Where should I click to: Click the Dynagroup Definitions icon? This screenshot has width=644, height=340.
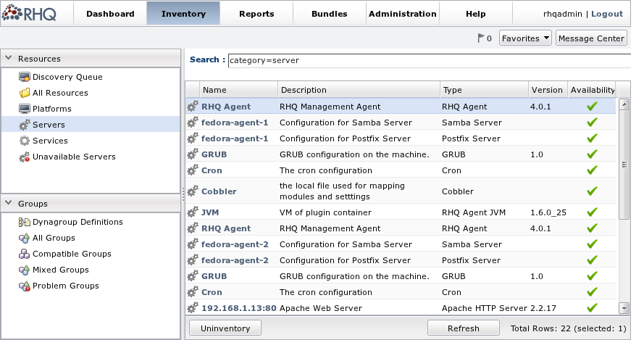(x=25, y=222)
